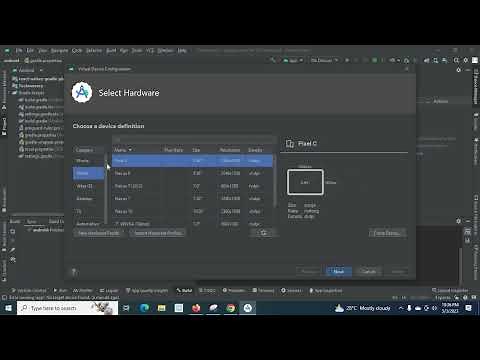The image size is (480, 360).
Task: Open the Build menu in menu bar
Action: [111, 51]
